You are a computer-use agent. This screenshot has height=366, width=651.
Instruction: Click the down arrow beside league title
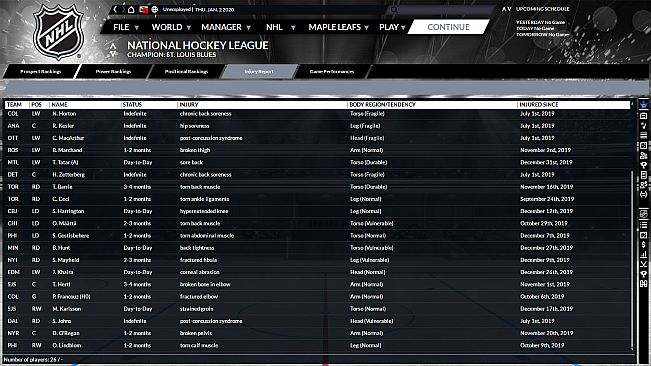[113, 54]
